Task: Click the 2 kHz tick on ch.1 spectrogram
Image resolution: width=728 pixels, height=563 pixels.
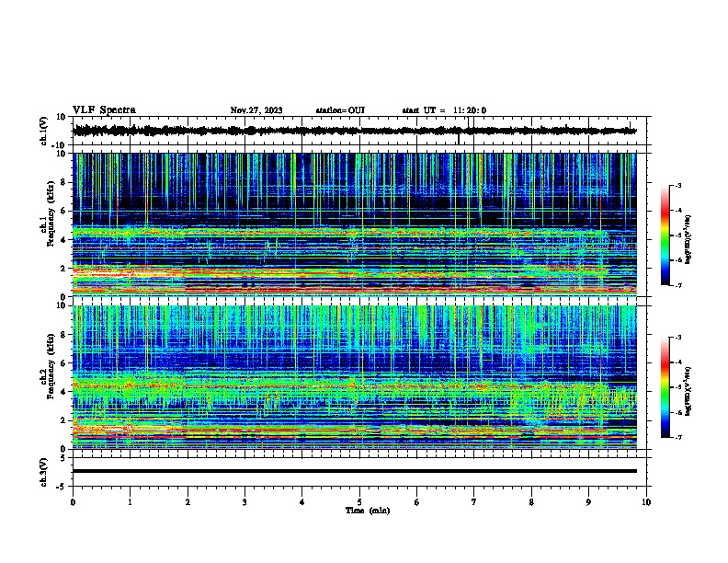Action: pos(63,268)
